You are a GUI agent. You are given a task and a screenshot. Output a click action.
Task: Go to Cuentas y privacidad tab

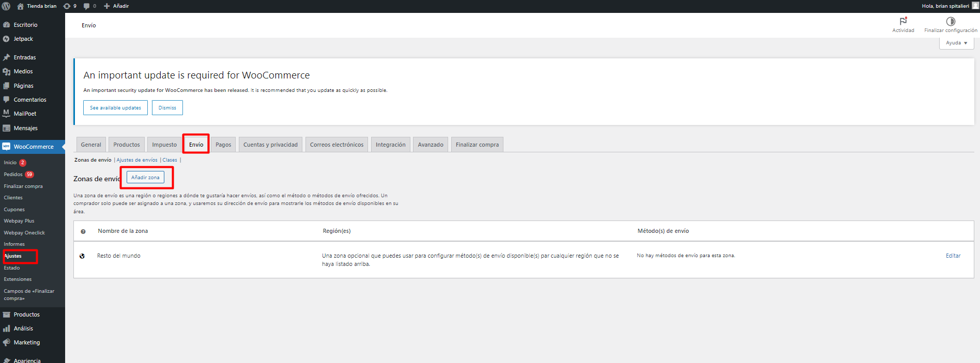tap(270, 145)
